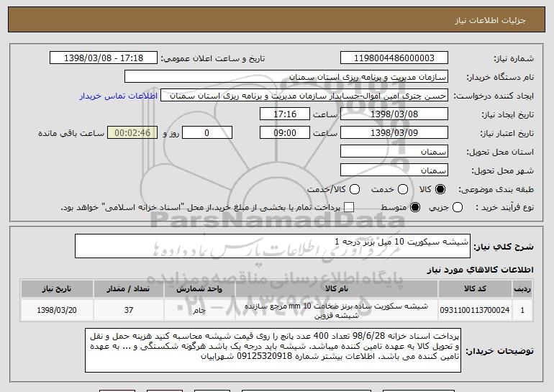Viewport: 554px width, 392px height.
Task: Click the public announcement date field 1398/03/08 - 17:18
Action: pyautogui.click(x=104, y=58)
